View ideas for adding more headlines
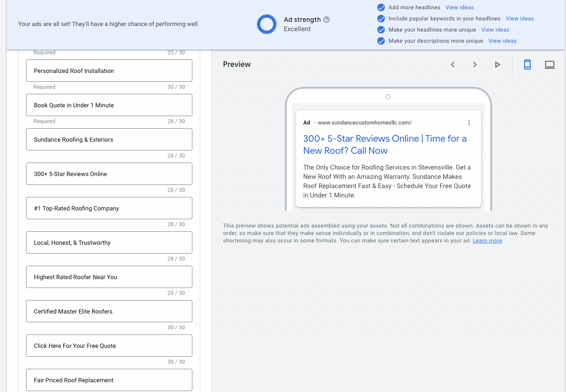This screenshot has width=566, height=392. coord(459,7)
